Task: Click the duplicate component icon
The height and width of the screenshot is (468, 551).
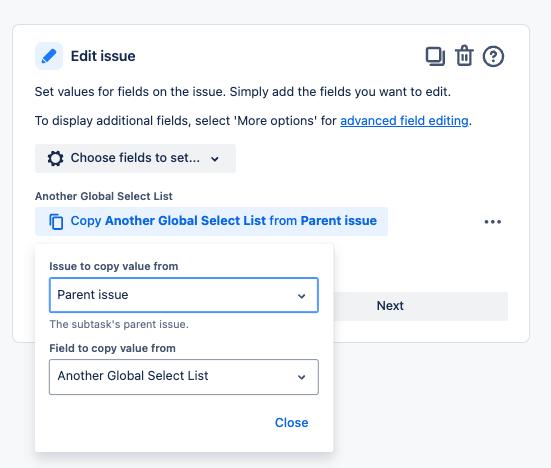Action: tap(435, 56)
